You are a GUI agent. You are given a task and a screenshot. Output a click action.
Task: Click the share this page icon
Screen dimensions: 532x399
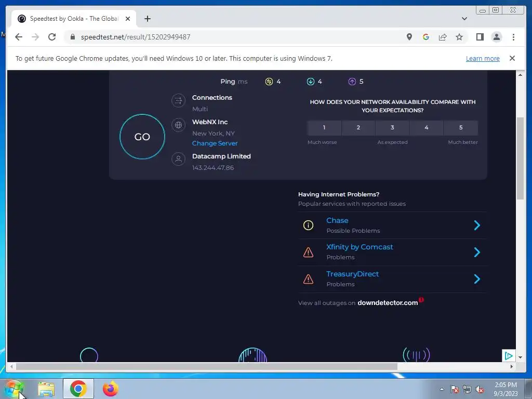point(443,37)
